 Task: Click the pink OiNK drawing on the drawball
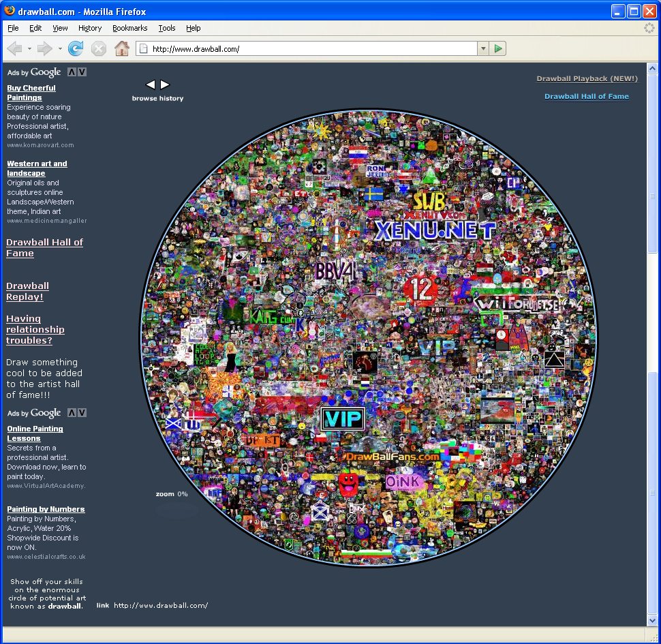pyautogui.click(x=403, y=482)
